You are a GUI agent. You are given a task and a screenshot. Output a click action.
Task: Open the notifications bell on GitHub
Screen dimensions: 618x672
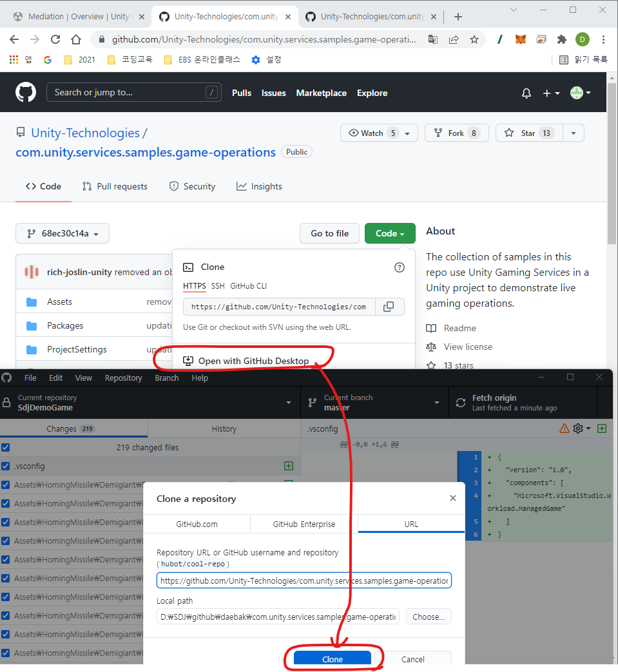(526, 93)
